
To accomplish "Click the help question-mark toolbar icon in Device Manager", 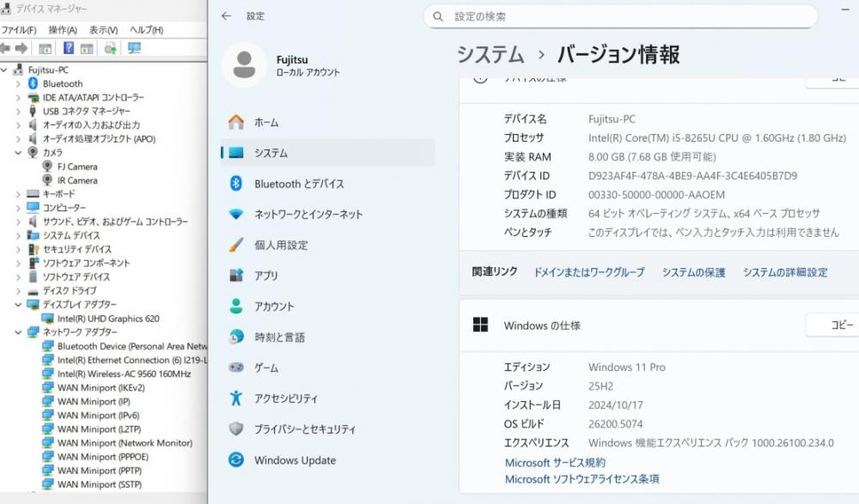I will (69, 48).
